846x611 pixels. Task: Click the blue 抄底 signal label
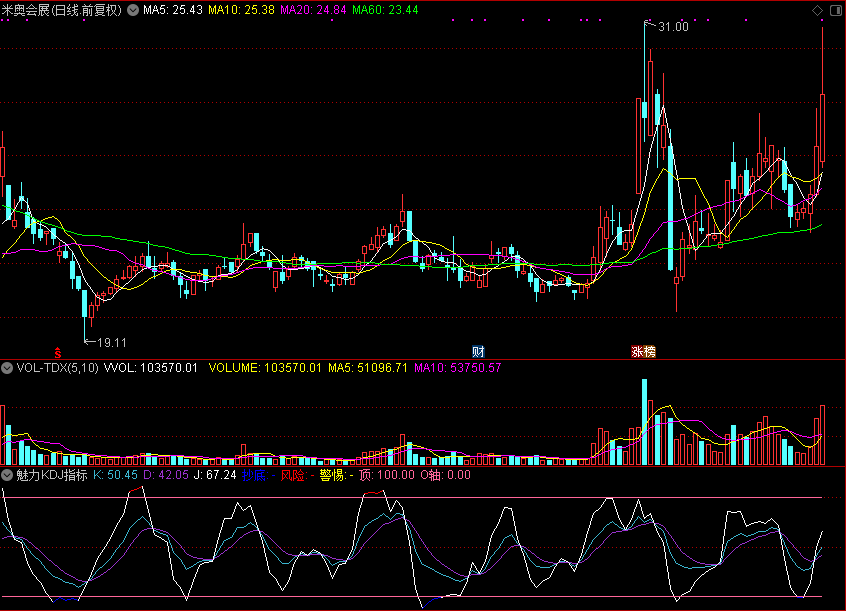(x=254, y=475)
